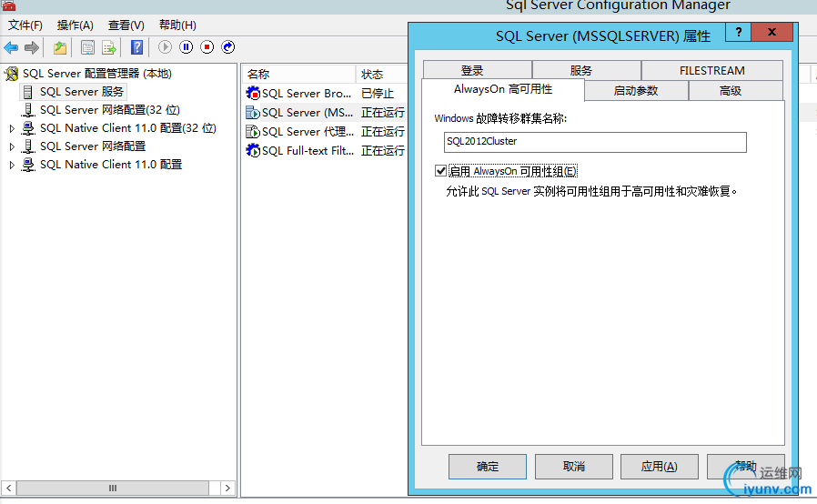Click the dialog title bar question mark button
Screen dimensions: 817x504
739,33
